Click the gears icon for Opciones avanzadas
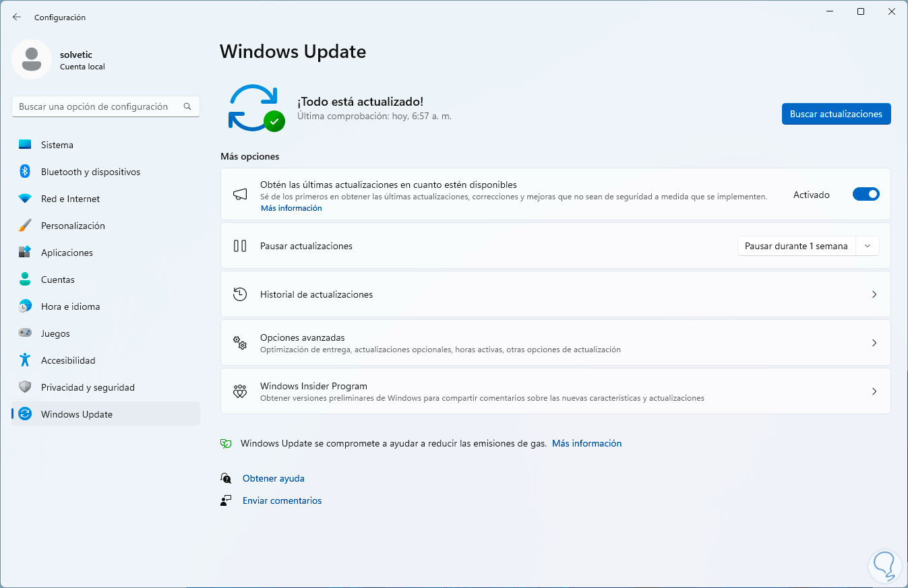This screenshot has width=908, height=588. click(240, 343)
